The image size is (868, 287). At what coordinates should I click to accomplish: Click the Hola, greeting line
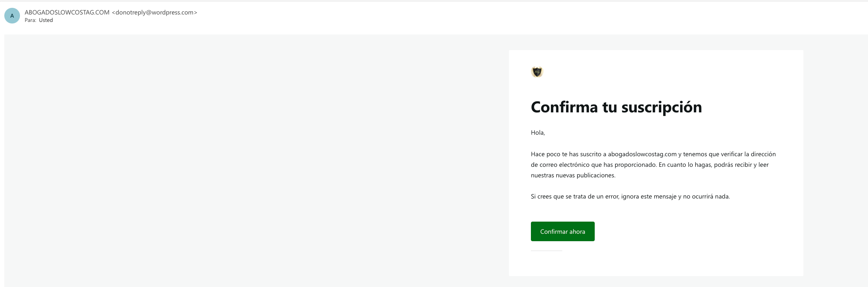538,133
